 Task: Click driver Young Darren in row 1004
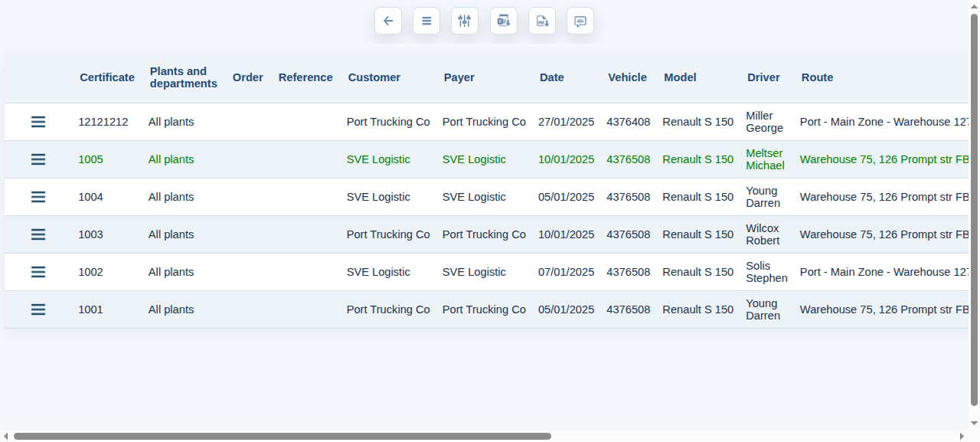(x=763, y=197)
